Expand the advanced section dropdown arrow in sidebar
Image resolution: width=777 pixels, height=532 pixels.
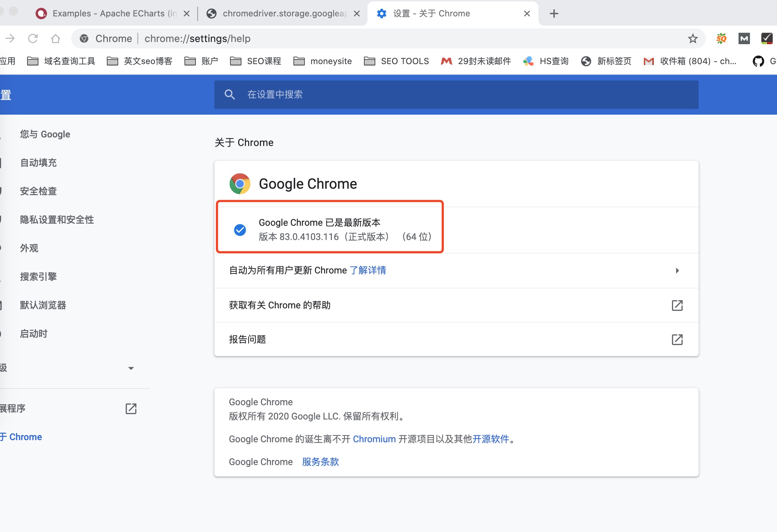click(131, 368)
